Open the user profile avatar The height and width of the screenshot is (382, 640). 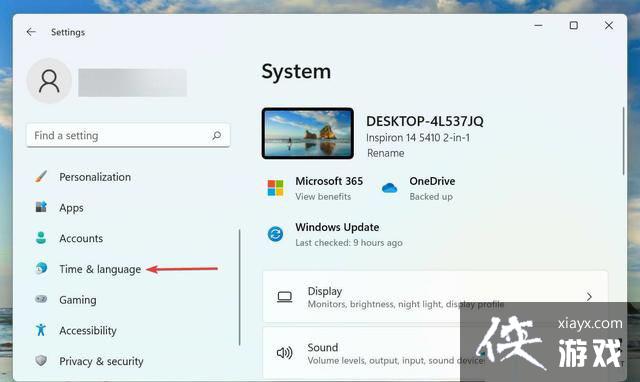pos(49,81)
